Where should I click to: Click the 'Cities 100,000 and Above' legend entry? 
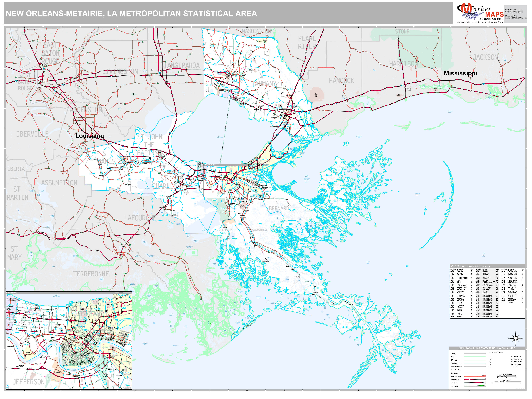tap(517, 357)
